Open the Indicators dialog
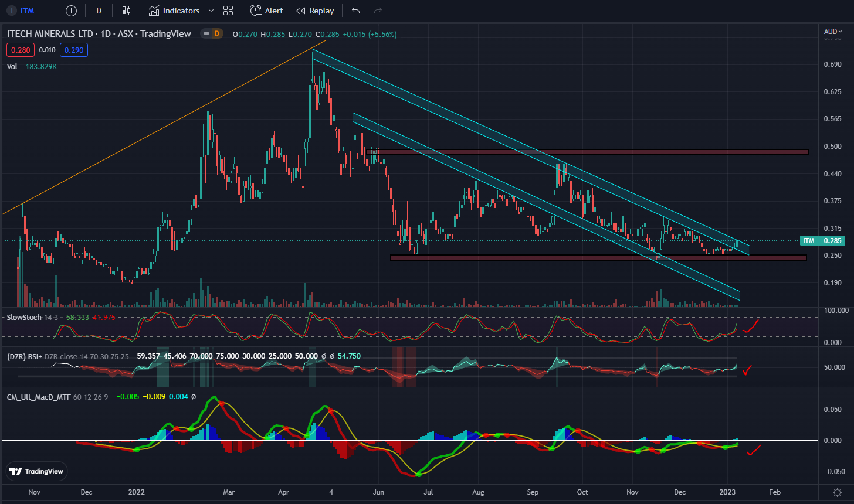 [x=174, y=11]
